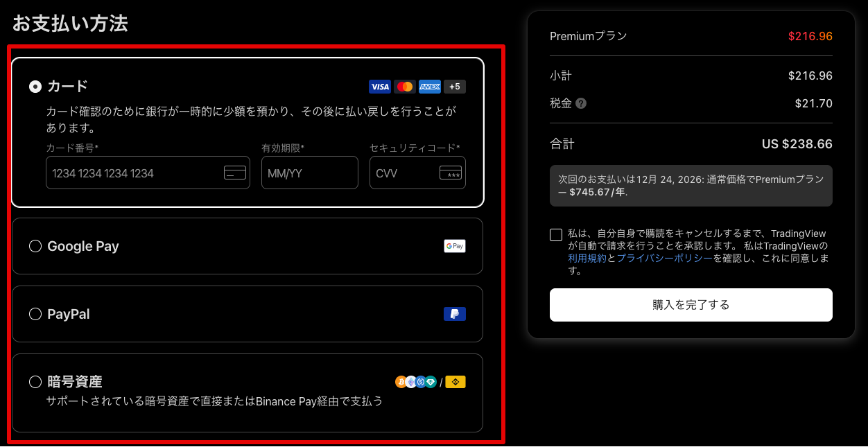The width and height of the screenshot is (868, 447).
Task: Click the PayPal logo icon
Action: coord(455,314)
